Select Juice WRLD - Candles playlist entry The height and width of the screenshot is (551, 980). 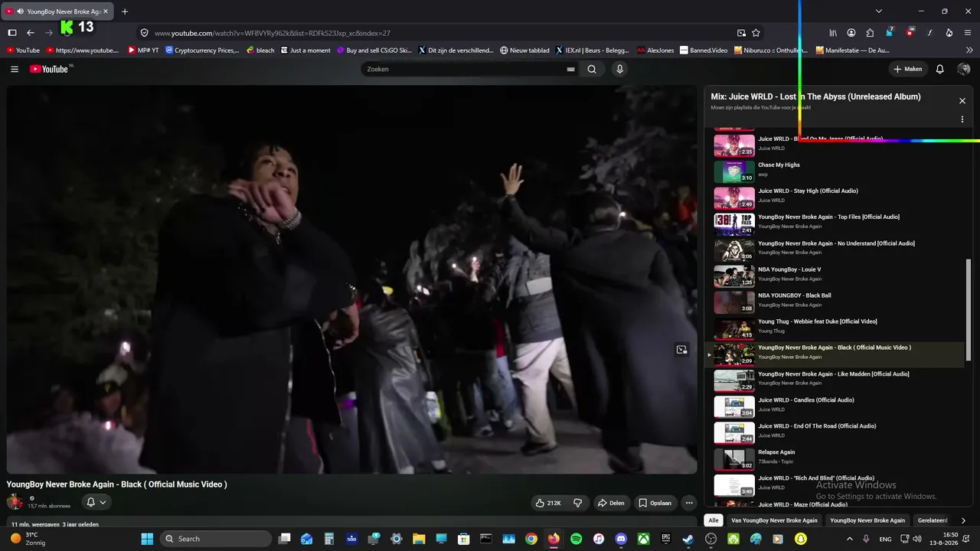[x=835, y=406]
